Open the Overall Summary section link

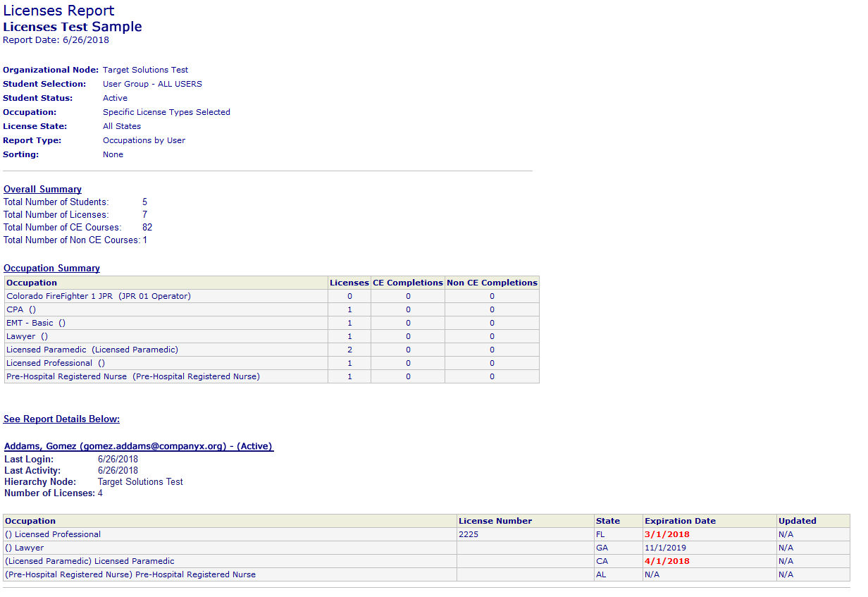point(42,189)
